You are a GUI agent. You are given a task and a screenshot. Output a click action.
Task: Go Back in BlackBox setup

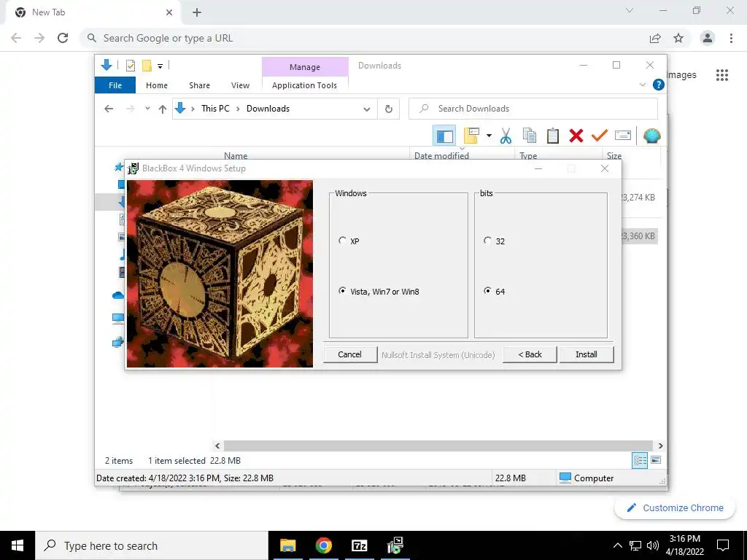pos(530,354)
